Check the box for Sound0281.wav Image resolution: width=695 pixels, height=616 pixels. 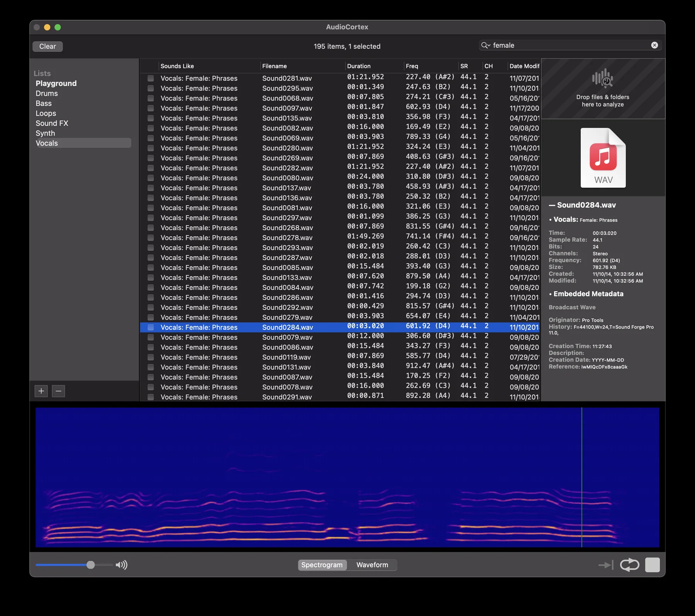151,78
